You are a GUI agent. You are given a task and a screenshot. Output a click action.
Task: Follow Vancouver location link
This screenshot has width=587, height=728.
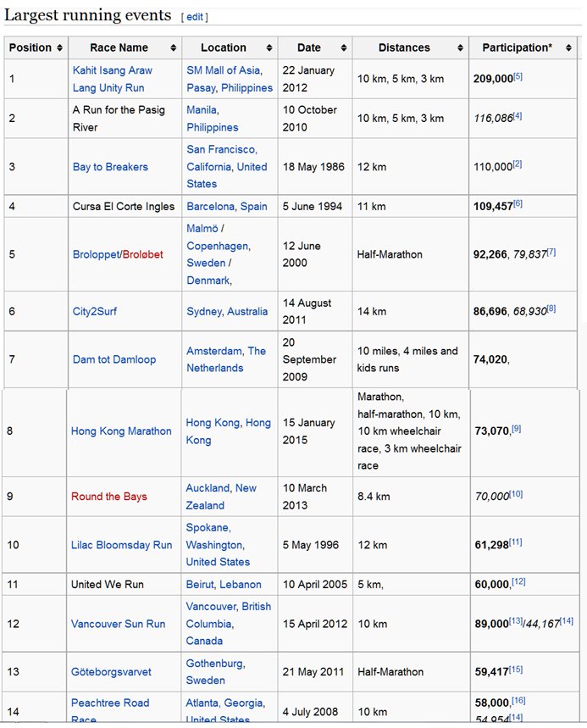[x=211, y=607]
